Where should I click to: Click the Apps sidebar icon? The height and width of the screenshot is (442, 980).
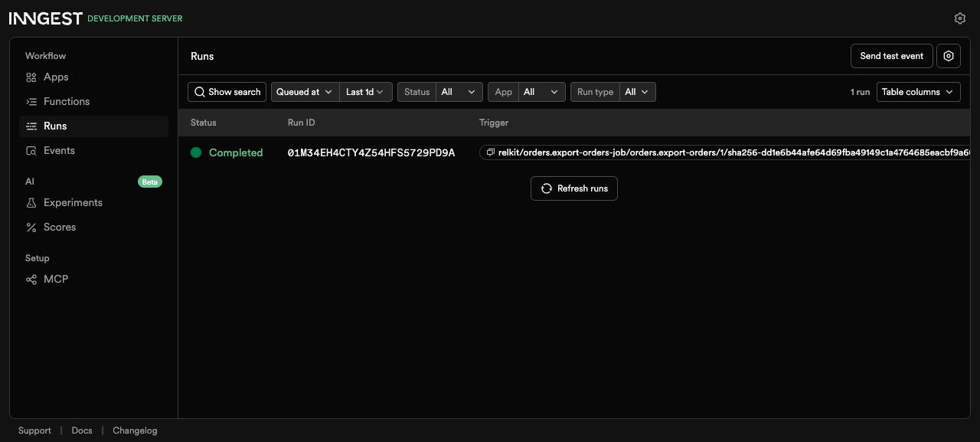coord(31,77)
